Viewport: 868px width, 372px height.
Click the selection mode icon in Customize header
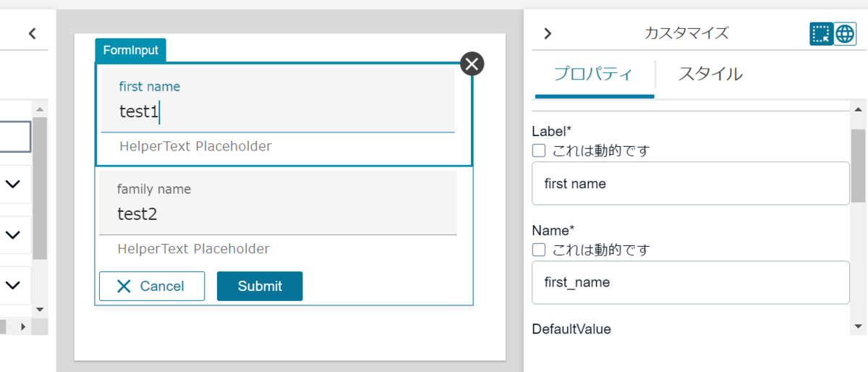[x=821, y=33]
